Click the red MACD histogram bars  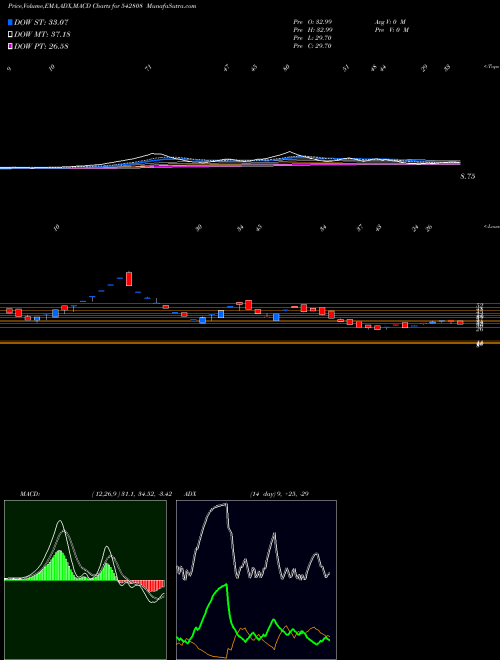[x=141, y=585]
